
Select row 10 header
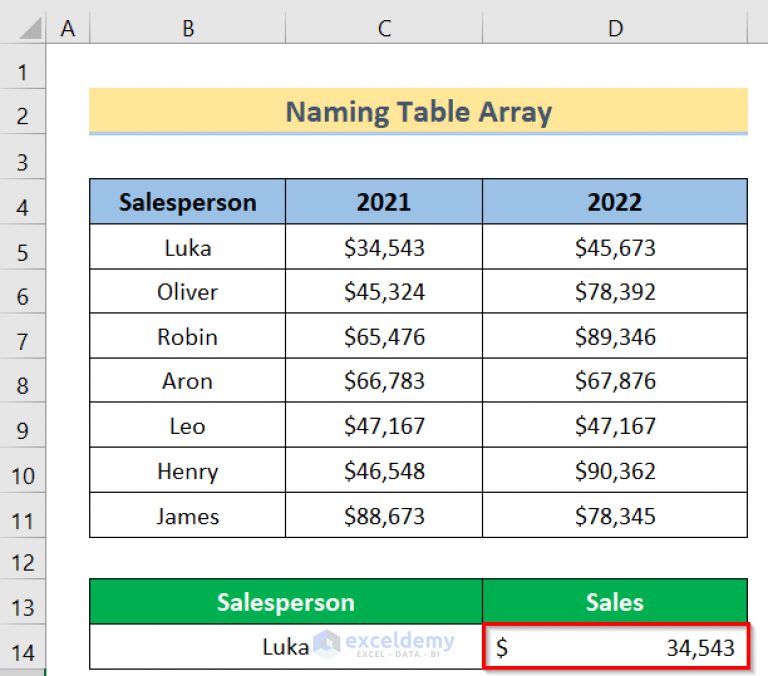click(x=23, y=470)
